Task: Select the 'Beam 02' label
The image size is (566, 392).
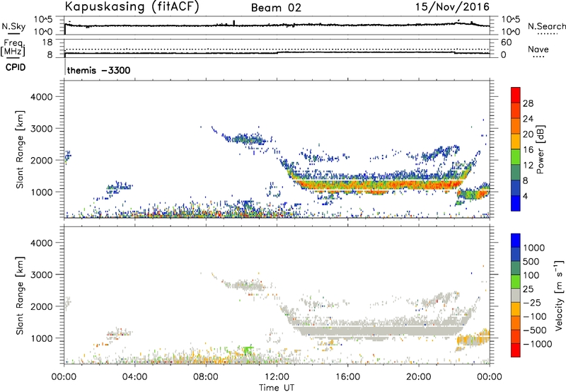Action: [276, 8]
